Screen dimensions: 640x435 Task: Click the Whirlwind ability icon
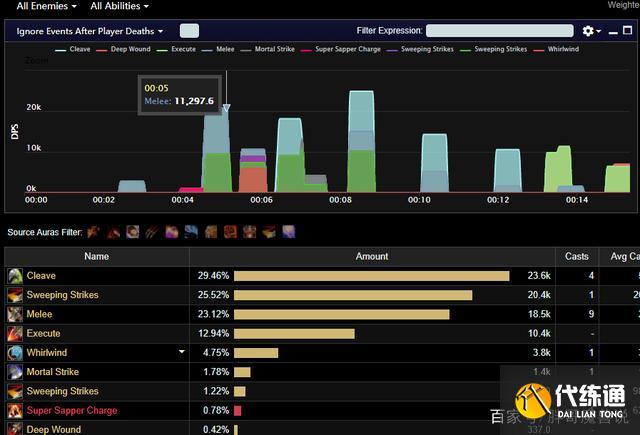click(15, 353)
